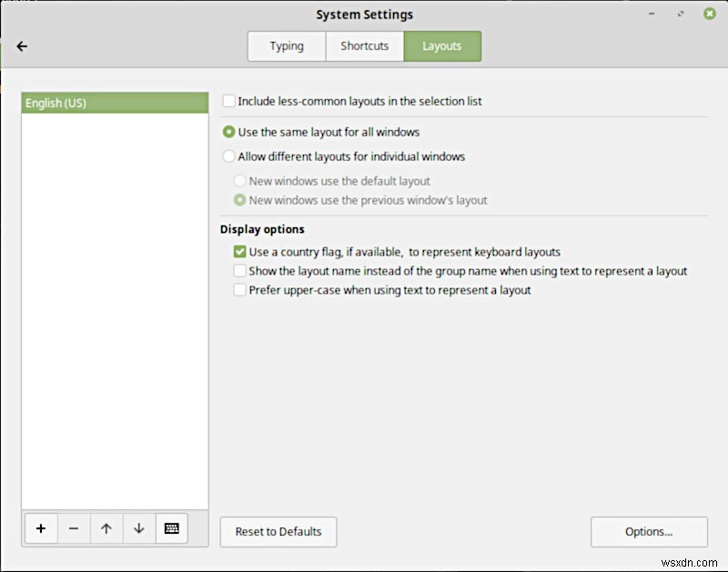Open the Options... dialog button
Image resolution: width=728 pixels, height=572 pixels.
click(x=649, y=532)
